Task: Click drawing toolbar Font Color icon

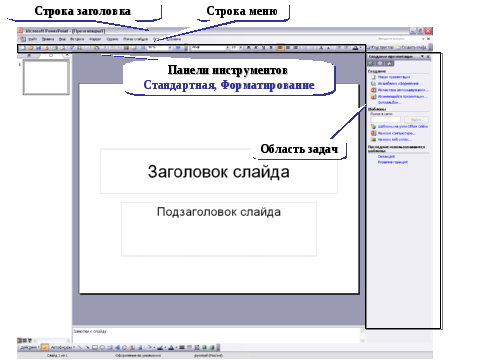Action: (x=171, y=347)
